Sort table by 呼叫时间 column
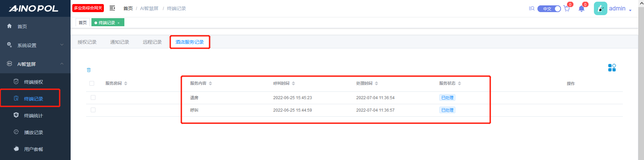The image size is (644, 160). [293, 83]
